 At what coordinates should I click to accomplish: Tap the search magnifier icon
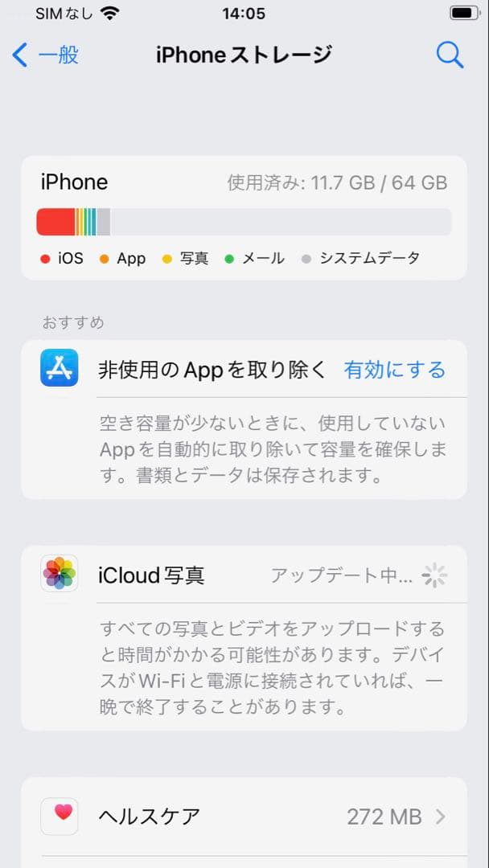coord(450,55)
